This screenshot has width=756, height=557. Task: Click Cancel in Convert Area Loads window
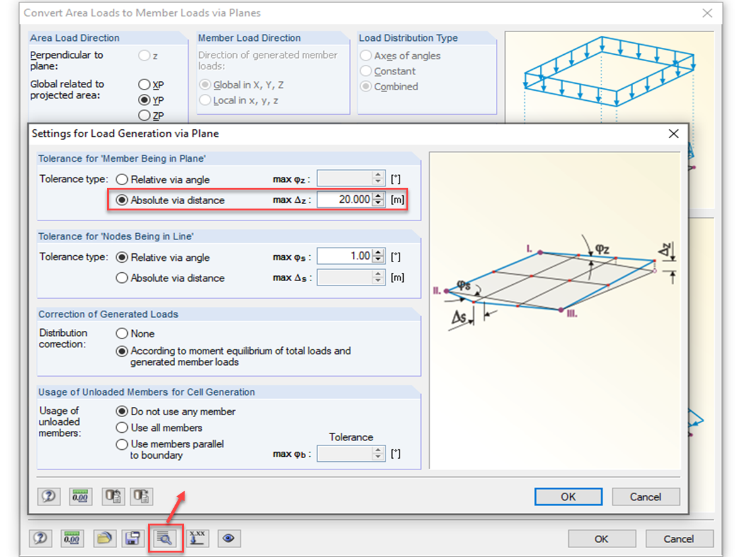pyautogui.click(x=679, y=539)
